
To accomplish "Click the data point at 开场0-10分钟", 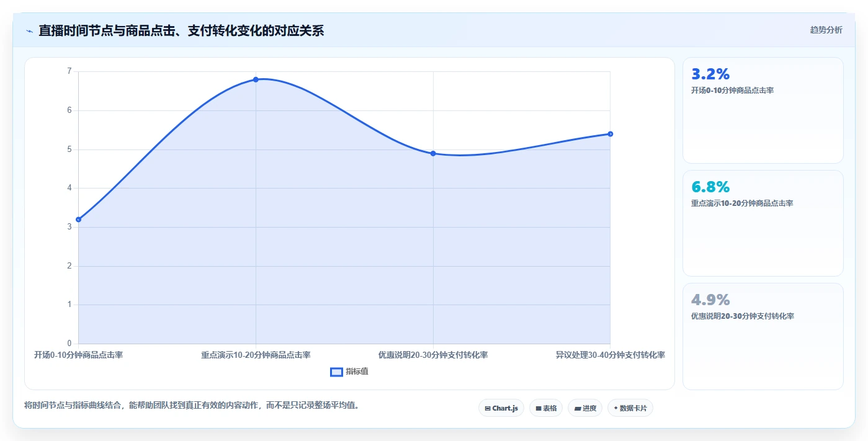I will [x=78, y=220].
